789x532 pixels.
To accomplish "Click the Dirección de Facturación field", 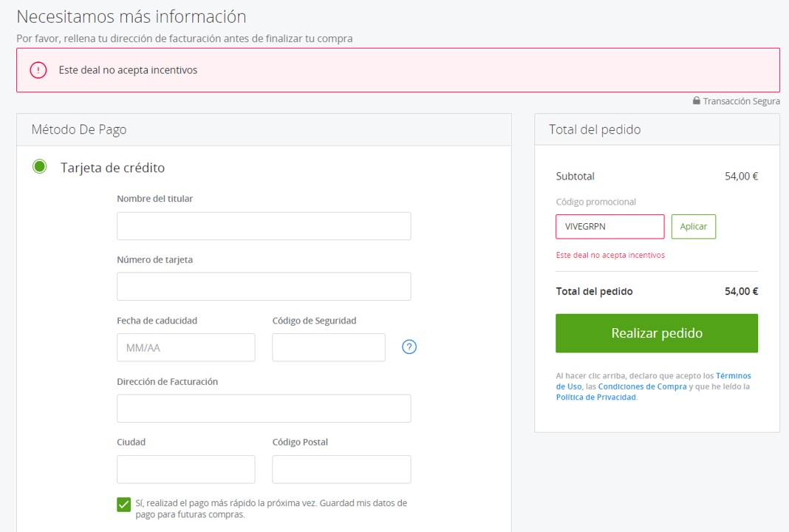I will (x=264, y=409).
